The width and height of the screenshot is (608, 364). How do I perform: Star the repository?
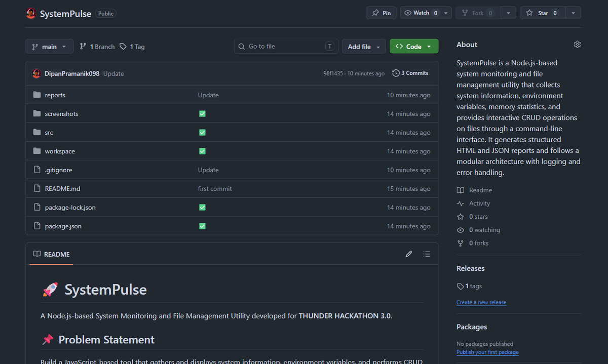[543, 13]
